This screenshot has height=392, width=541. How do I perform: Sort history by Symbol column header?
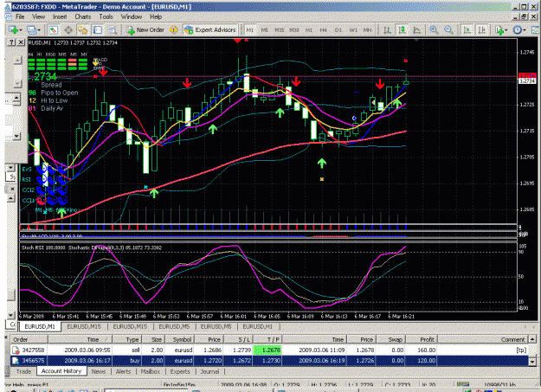(x=178, y=339)
